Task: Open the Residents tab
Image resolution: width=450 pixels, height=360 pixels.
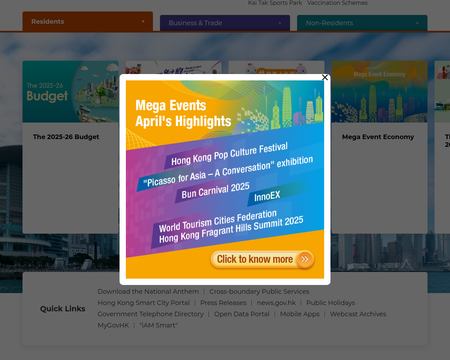Action: tap(88, 22)
